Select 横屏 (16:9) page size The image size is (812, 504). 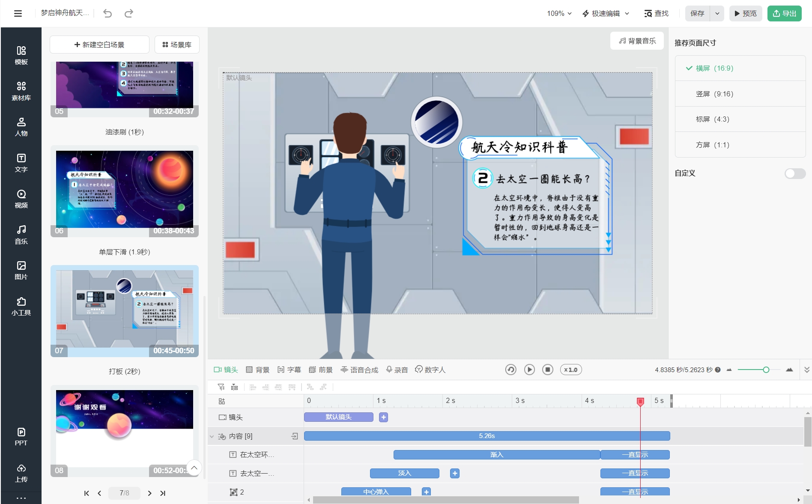pyautogui.click(x=740, y=68)
